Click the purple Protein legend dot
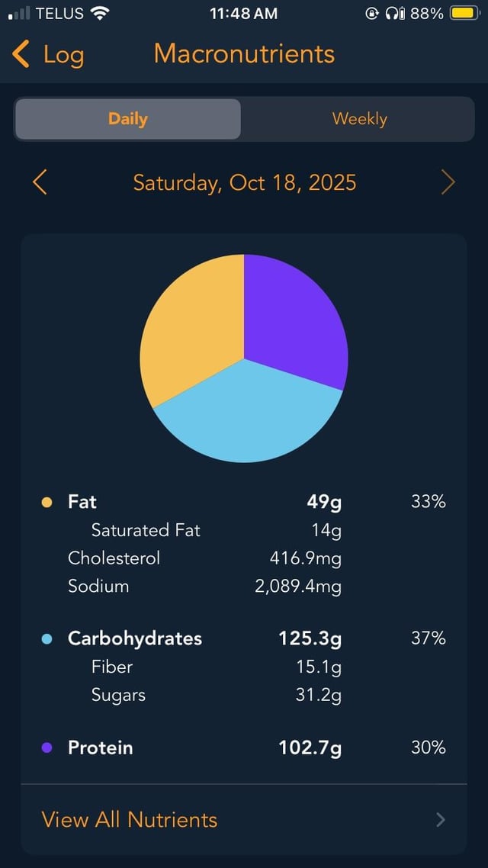The image size is (488, 868). [x=47, y=747]
